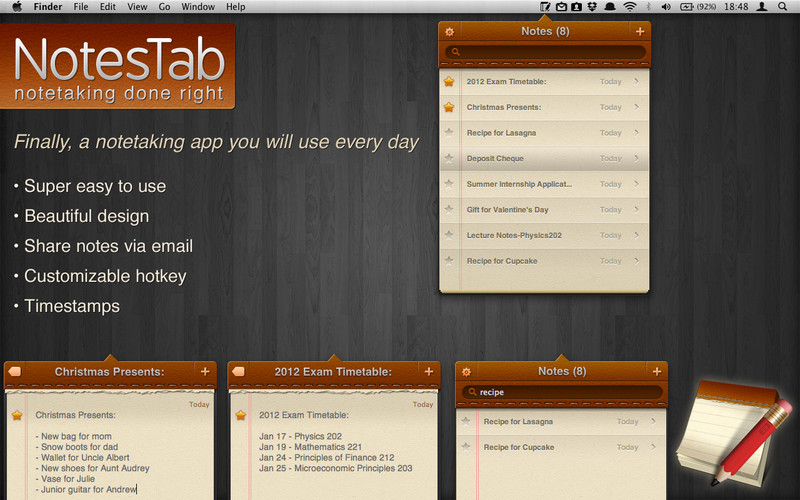Toggle star on Recipe for Lasagna in top list
This screenshot has height=500, width=800.
point(449,133)
